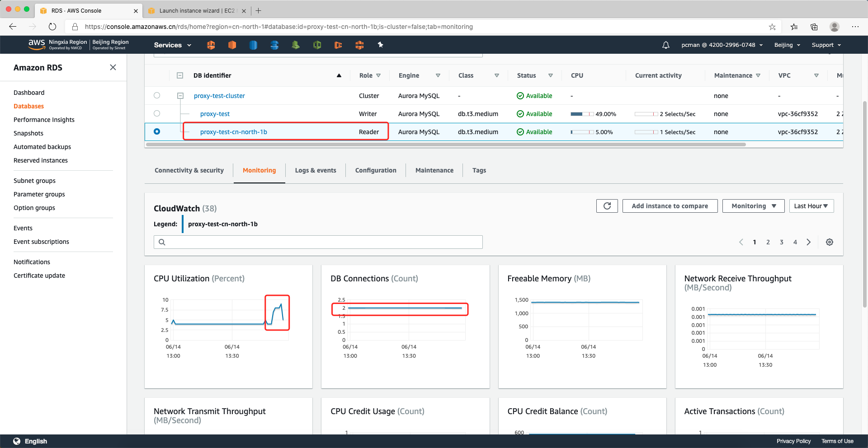The image size is (868, 448).
Task: Open the Last Hour time range dropdown
Action: [811, 206]
